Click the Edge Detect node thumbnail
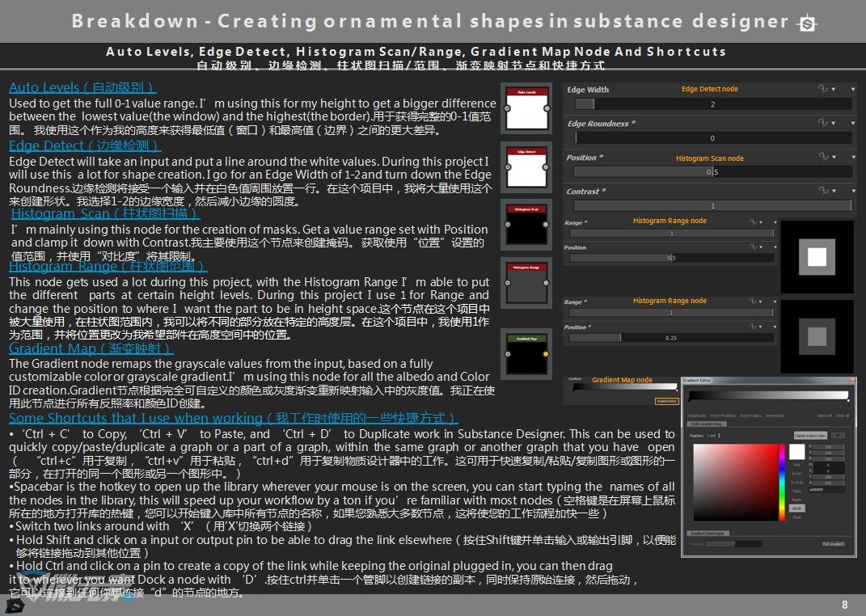Image resolution: width=866 pixels, height=616 pixels. (x=526, y=167)
